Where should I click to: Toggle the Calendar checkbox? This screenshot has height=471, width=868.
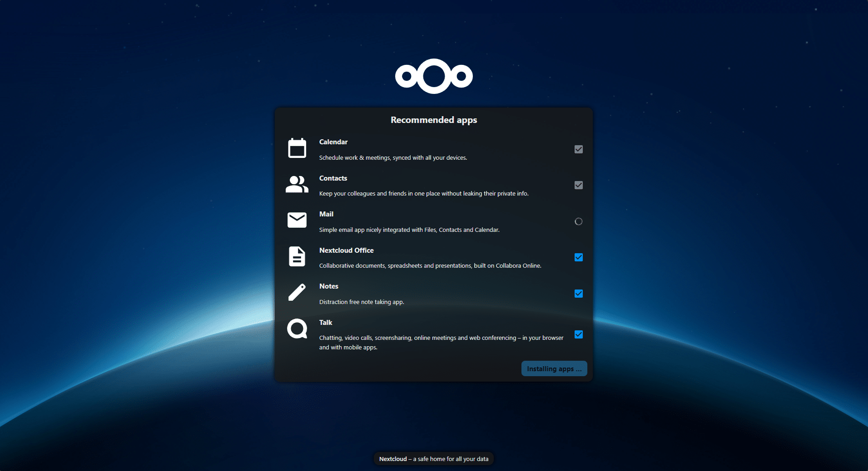coord(578,149)
